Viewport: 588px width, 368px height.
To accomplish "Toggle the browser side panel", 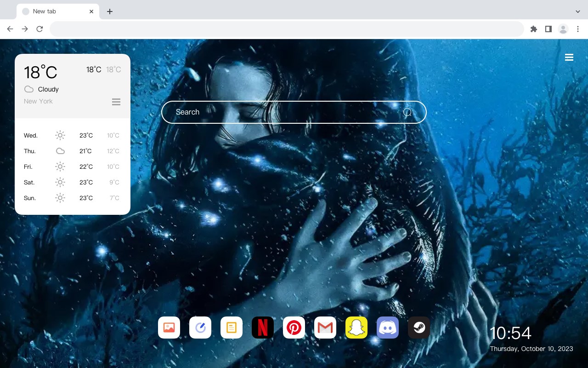I will [548, 29].
